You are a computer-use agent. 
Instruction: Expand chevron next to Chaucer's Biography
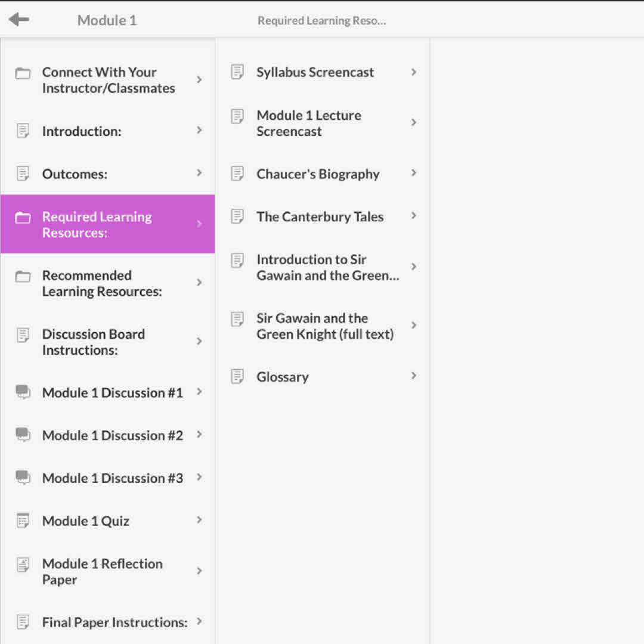(x=414, y=173)
